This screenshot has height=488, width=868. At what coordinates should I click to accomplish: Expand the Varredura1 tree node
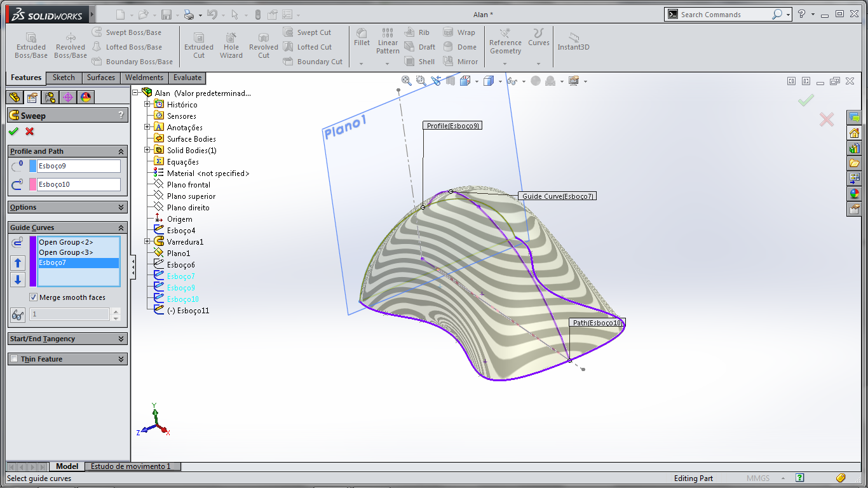(x=147, y=241)
